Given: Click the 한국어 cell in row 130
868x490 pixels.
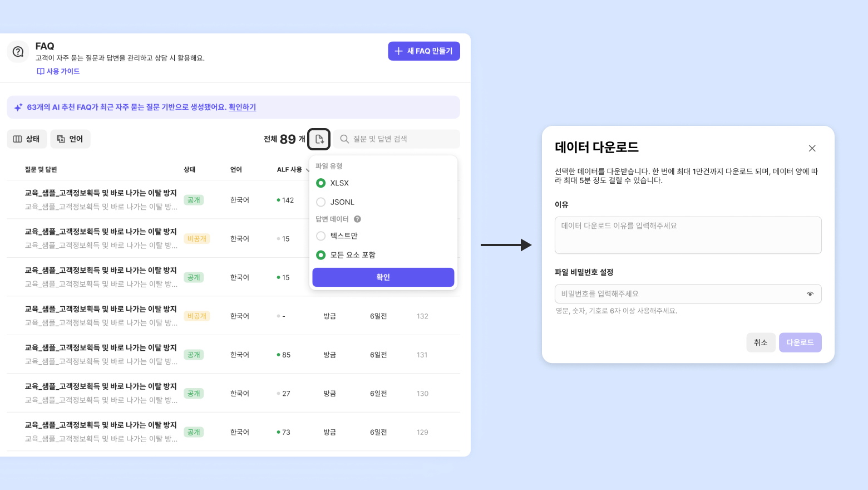Looking at the screenshot, I should (x=240, y=394).
